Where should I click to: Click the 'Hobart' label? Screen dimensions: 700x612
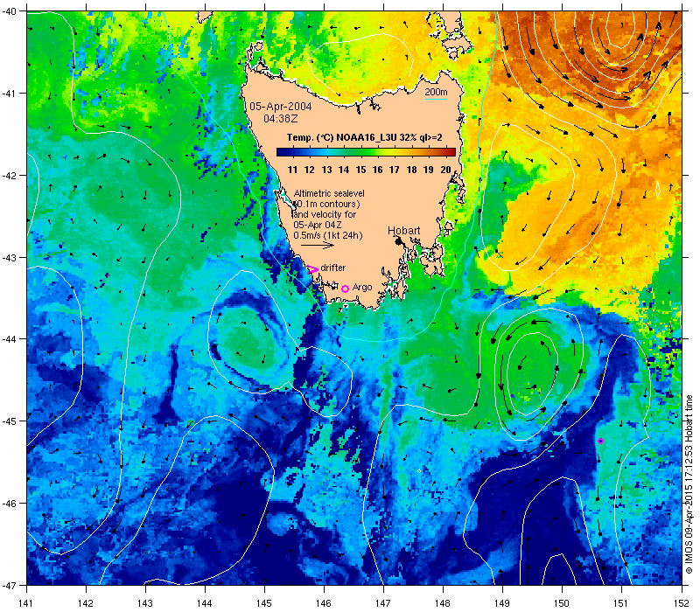tap(404, 230)
